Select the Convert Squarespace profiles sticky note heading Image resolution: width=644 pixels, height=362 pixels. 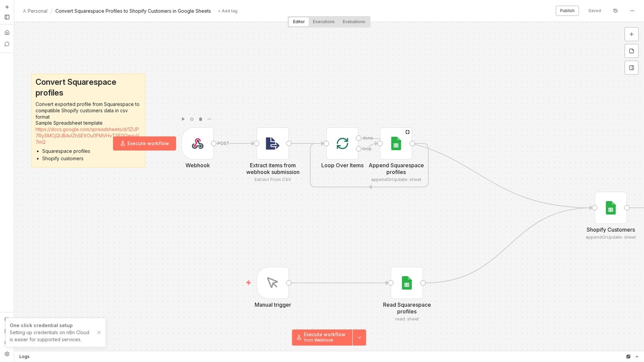[x=76, y=87]
